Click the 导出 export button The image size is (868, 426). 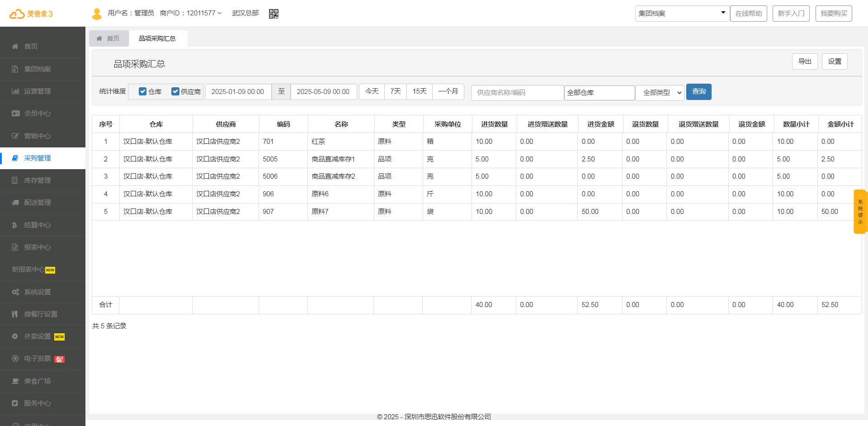[x=804, y=62]
